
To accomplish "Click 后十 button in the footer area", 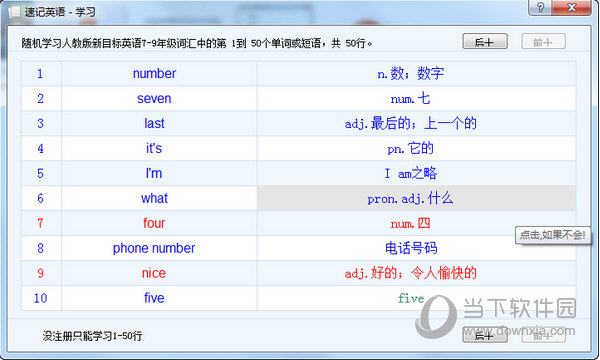I will [x=485, y=336].
